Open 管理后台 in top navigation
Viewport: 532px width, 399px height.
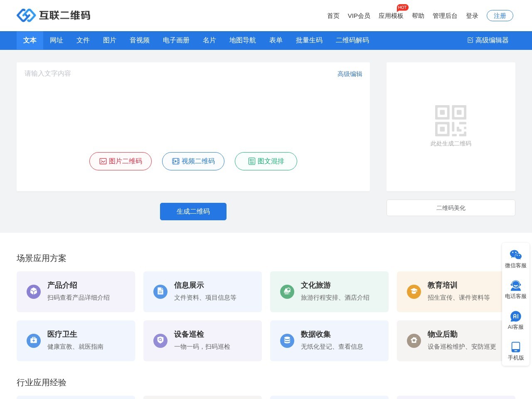point(445,16)
